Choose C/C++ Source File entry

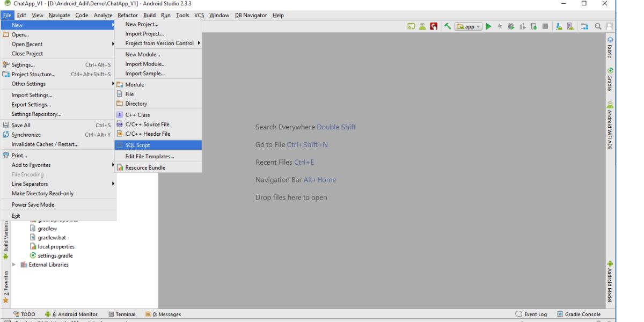click(x=158, y=125)
